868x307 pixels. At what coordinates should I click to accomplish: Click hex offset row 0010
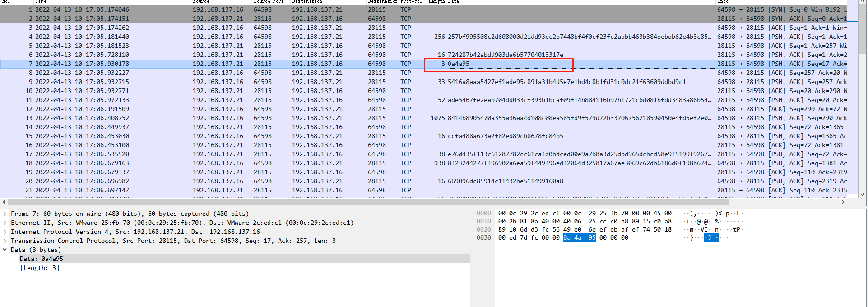484,221
